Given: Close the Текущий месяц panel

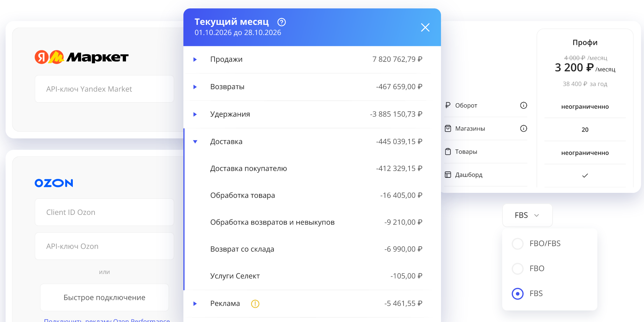Looking at the screenshot, I should point(425,27).
